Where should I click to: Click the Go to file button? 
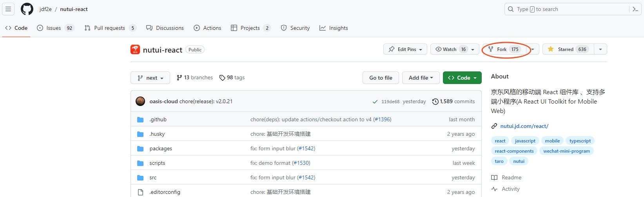(381, 78)
